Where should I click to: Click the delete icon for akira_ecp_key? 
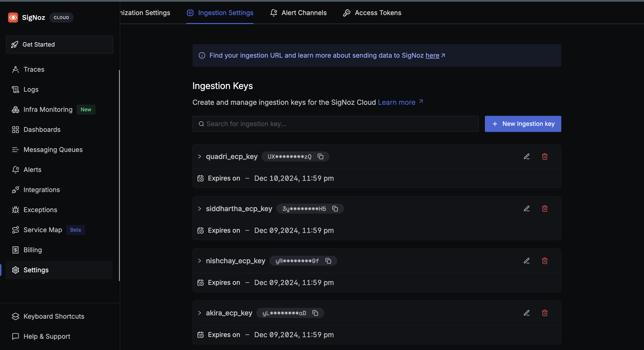545,313
